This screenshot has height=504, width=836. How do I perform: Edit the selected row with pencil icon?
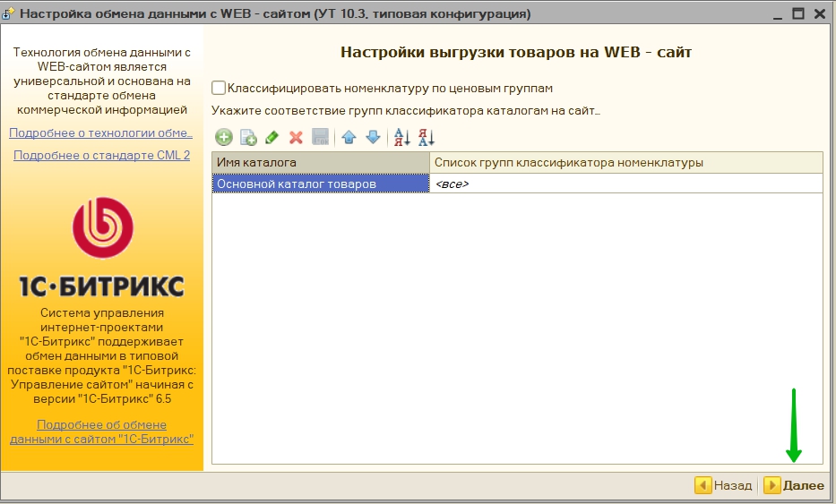click(271, 138)
